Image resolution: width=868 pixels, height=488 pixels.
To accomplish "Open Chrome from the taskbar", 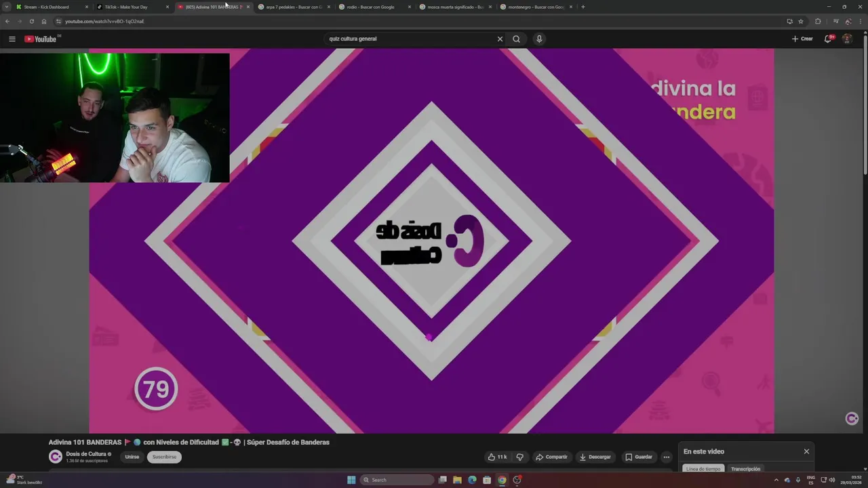I will 502,480.
